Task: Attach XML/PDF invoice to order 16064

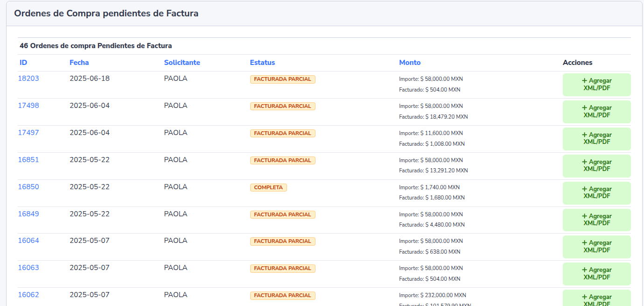Action: point(596,247)
